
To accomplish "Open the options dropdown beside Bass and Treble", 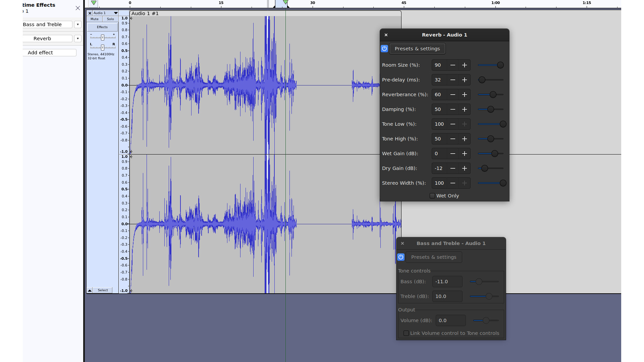I will (77, 24).
